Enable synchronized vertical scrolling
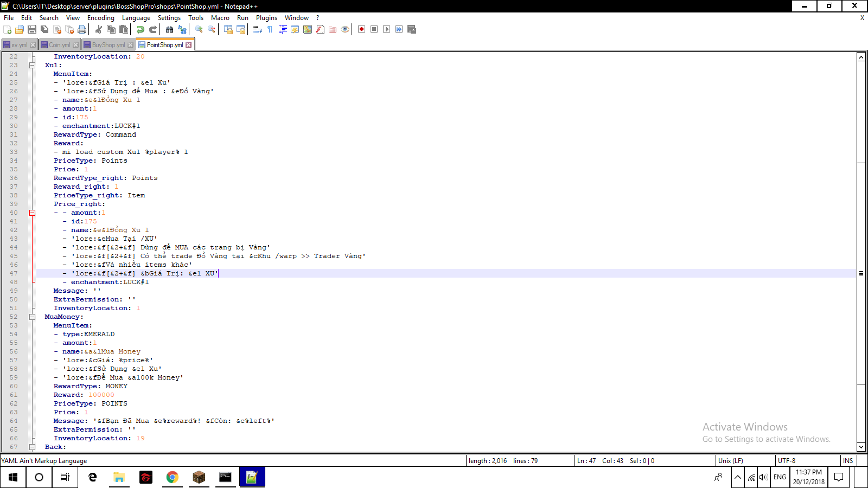868x488 pixels. tap(227, 30)
